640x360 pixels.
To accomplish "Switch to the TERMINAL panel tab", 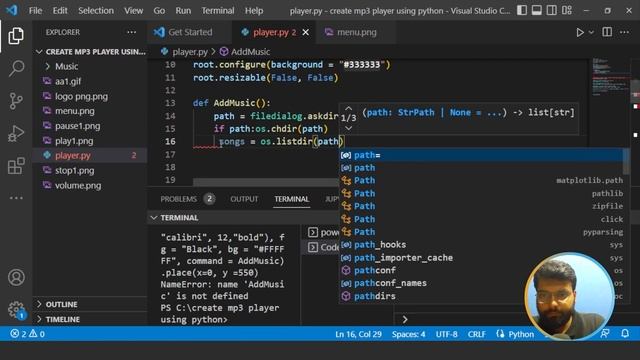I will [x=291, y=199].
